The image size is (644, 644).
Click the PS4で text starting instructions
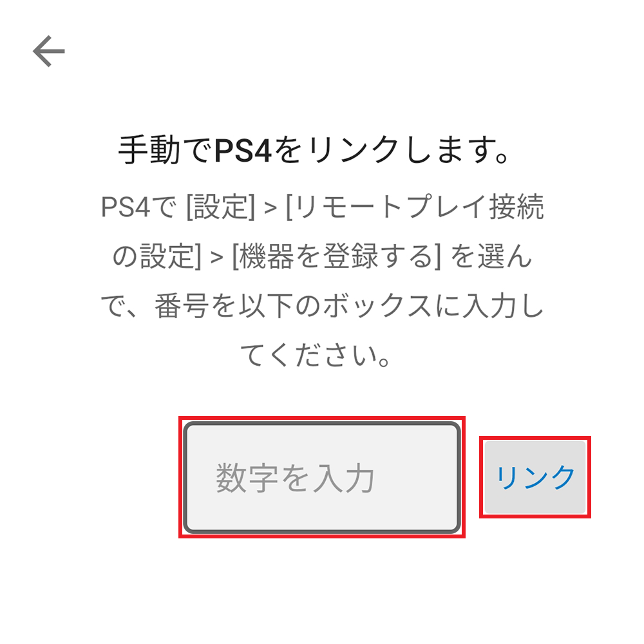[138, 207]
